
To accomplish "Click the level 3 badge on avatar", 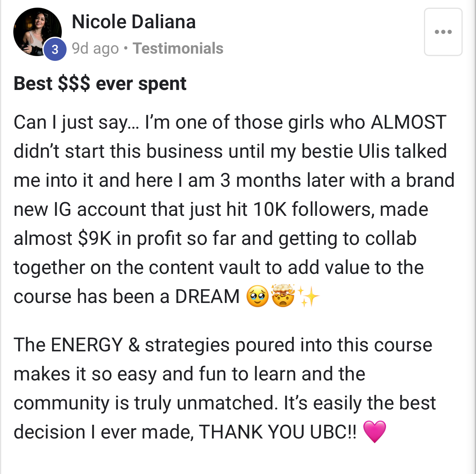I will coord(55,49).
